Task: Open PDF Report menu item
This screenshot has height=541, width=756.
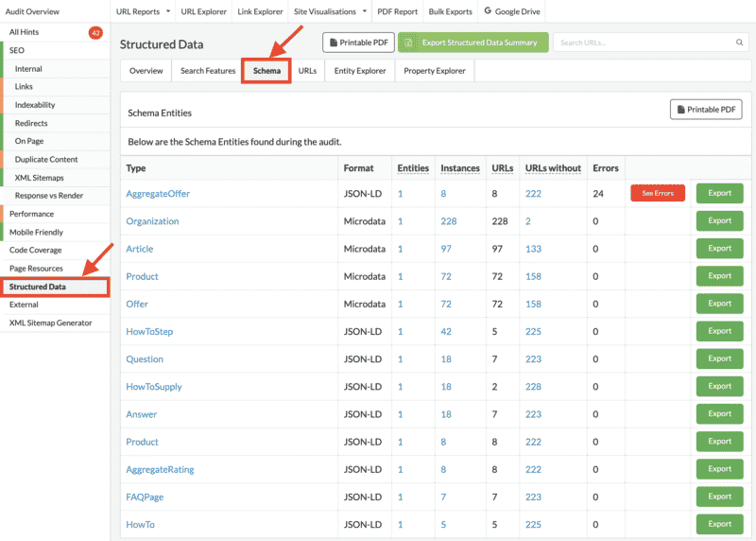Action: (x=397, y=11)
